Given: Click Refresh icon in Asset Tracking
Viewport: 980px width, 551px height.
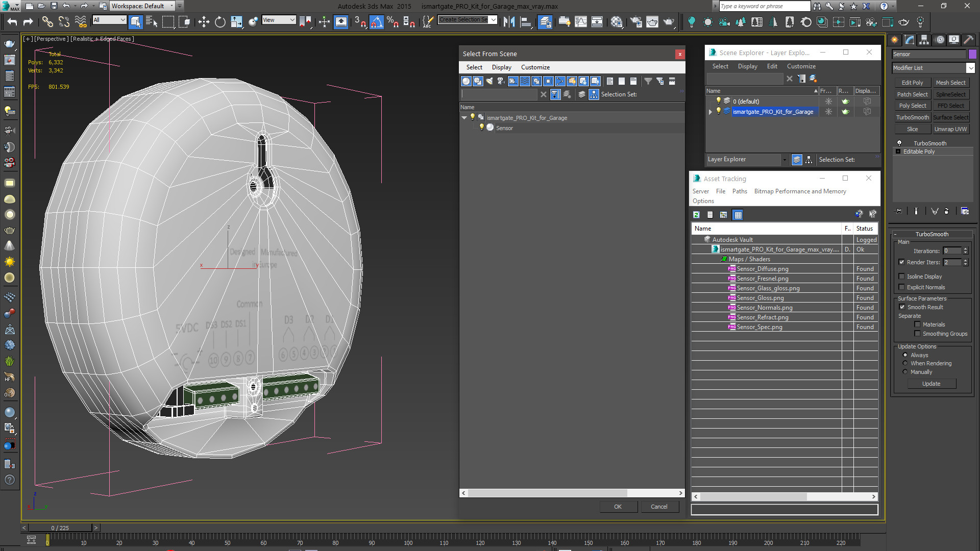Looking at the screenshot, I should 696,215.
